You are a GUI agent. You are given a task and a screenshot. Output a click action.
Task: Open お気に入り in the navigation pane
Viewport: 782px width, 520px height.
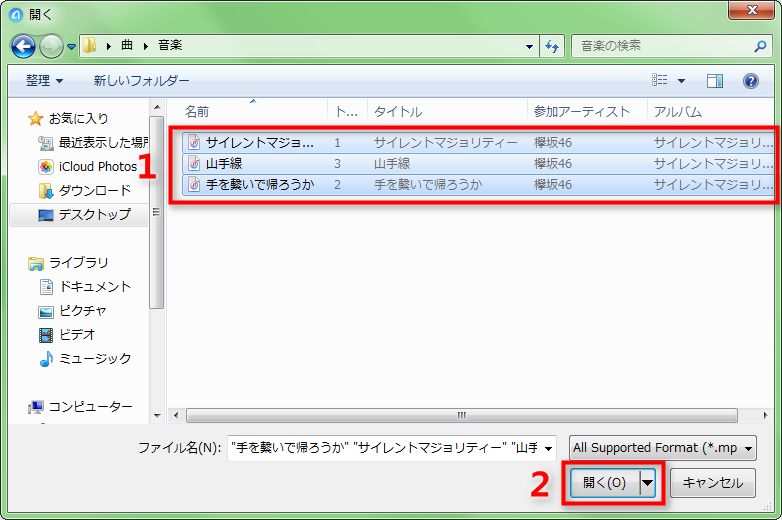(78, 119)
